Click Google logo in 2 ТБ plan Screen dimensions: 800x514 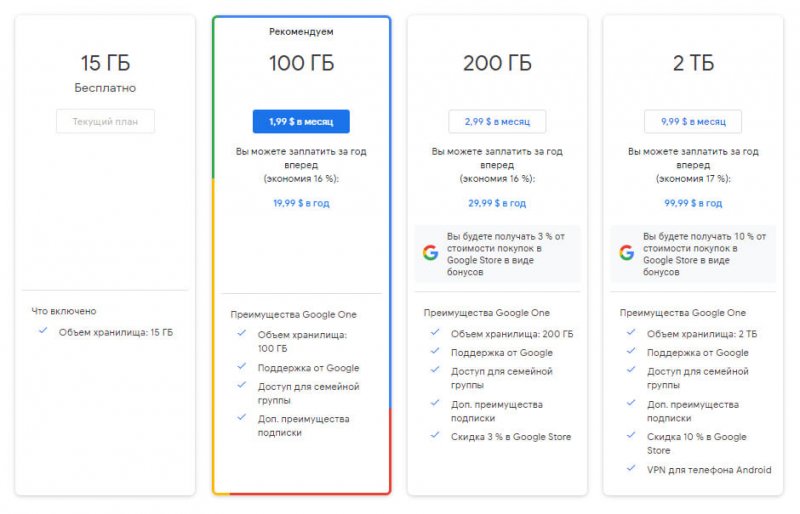(x=626, y=253)
